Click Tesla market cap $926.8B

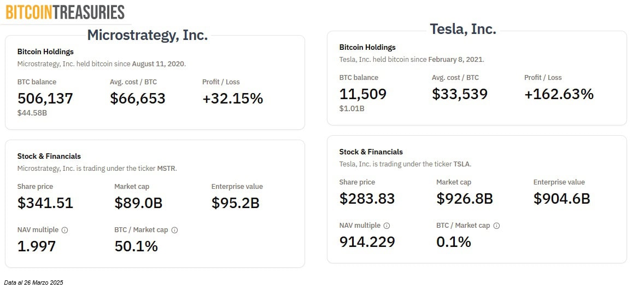pyautogui.click(x=465, y=199)
